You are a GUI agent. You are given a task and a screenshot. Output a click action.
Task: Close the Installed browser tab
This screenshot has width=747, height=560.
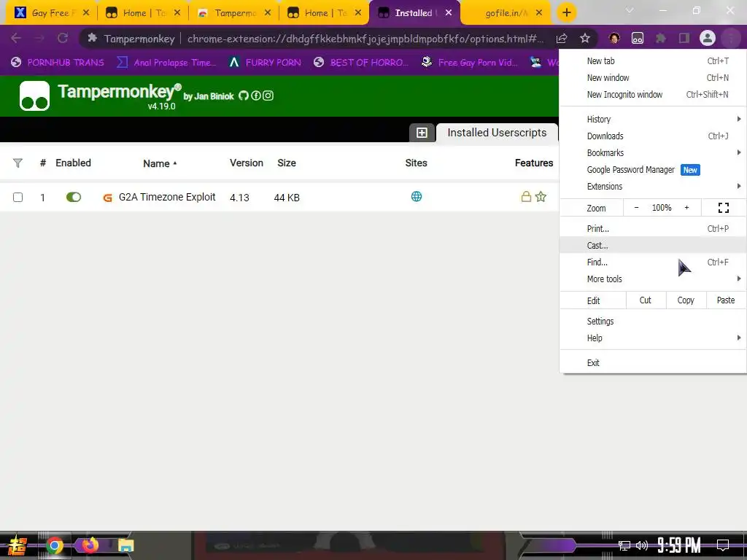pyautogui.click(x=449, y=13)
